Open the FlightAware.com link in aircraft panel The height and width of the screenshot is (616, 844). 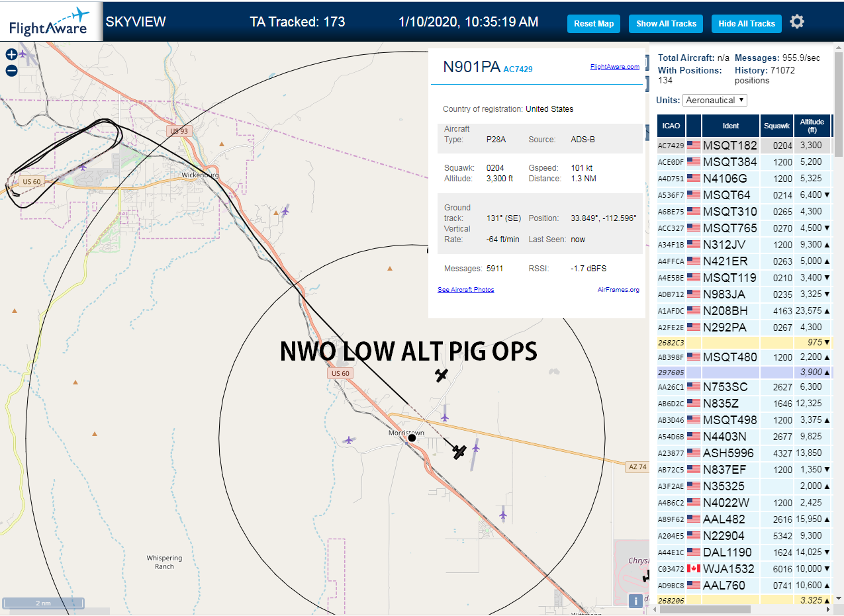point(615,66)
